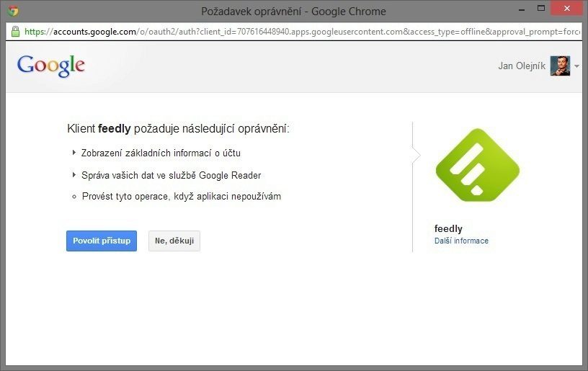Minimize the Chrome window
The height and width of the screenshot is (371, 588).
(521, 9)
